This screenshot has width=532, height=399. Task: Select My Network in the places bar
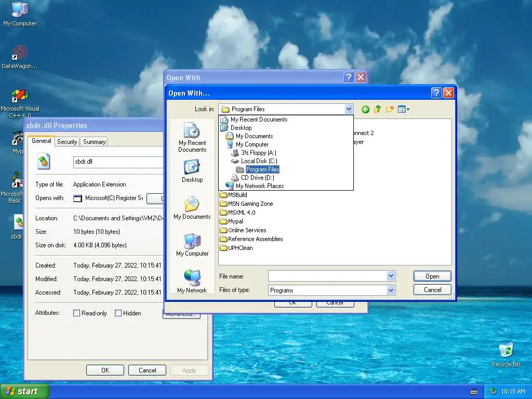[192, 282]
